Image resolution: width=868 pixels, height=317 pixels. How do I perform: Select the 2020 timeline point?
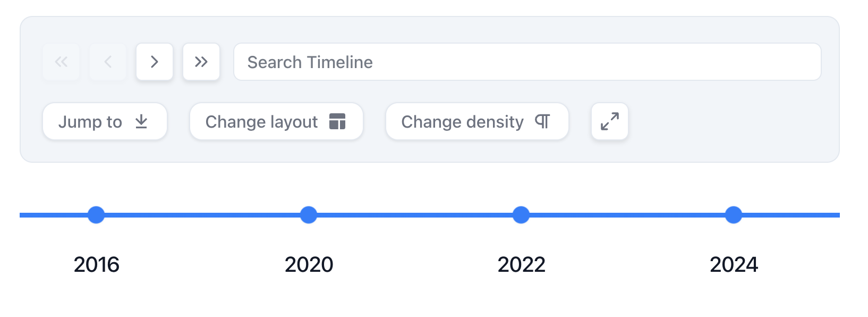pos(309,215)
